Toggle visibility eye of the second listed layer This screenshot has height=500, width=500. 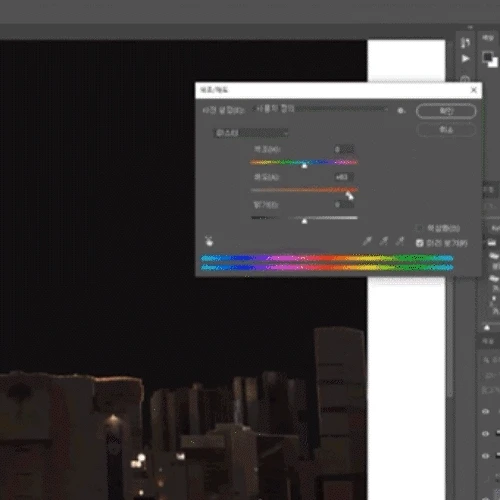click(486, 434)
